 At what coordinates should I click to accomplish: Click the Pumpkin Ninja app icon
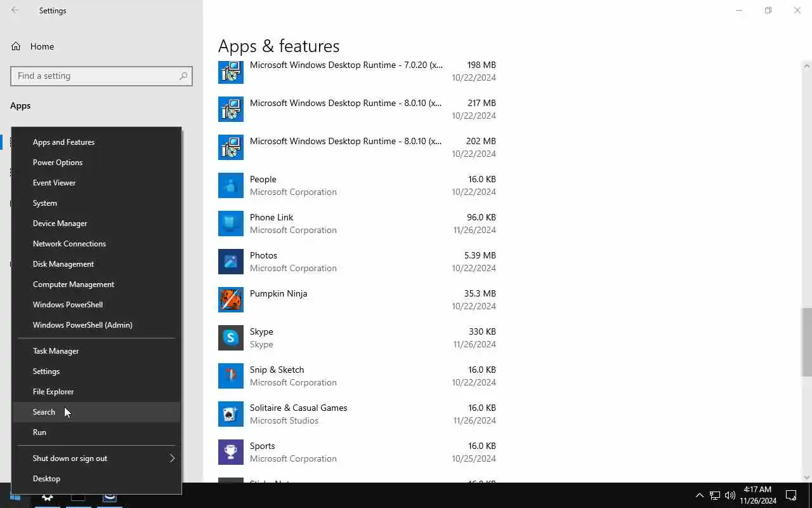[x=231, y=300]
